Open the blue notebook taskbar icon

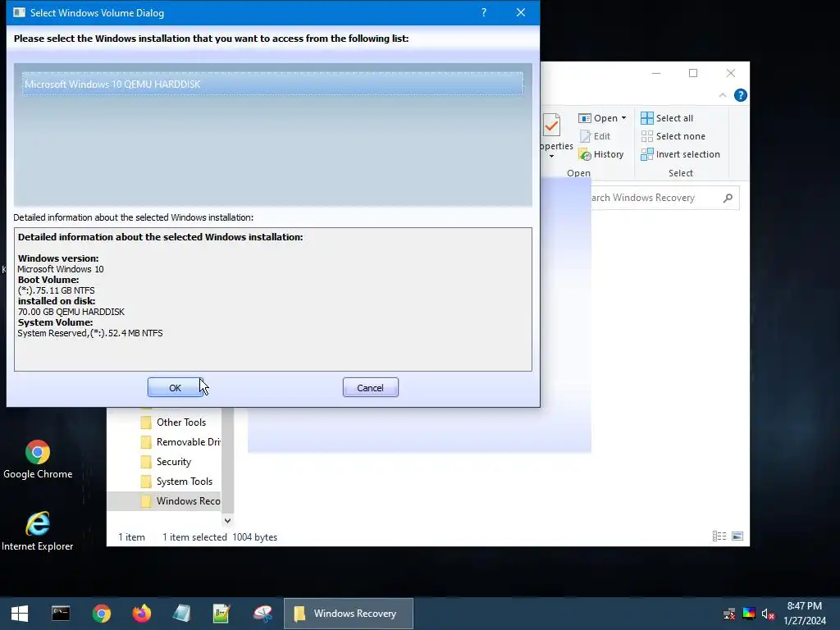pos(181,614)
